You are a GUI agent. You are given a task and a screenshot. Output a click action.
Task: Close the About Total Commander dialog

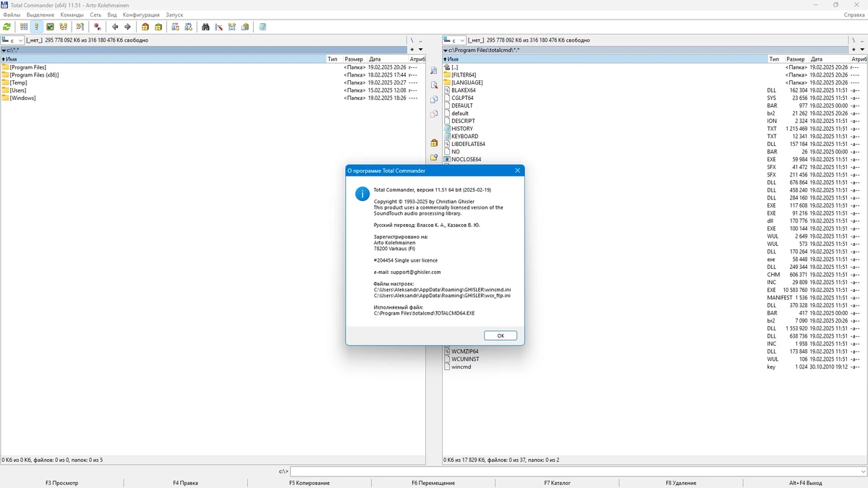click(517, 171)
